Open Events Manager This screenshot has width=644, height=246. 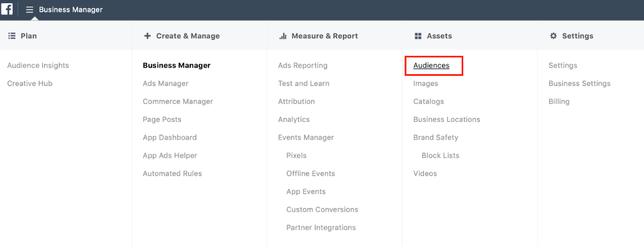click(306, 138)
